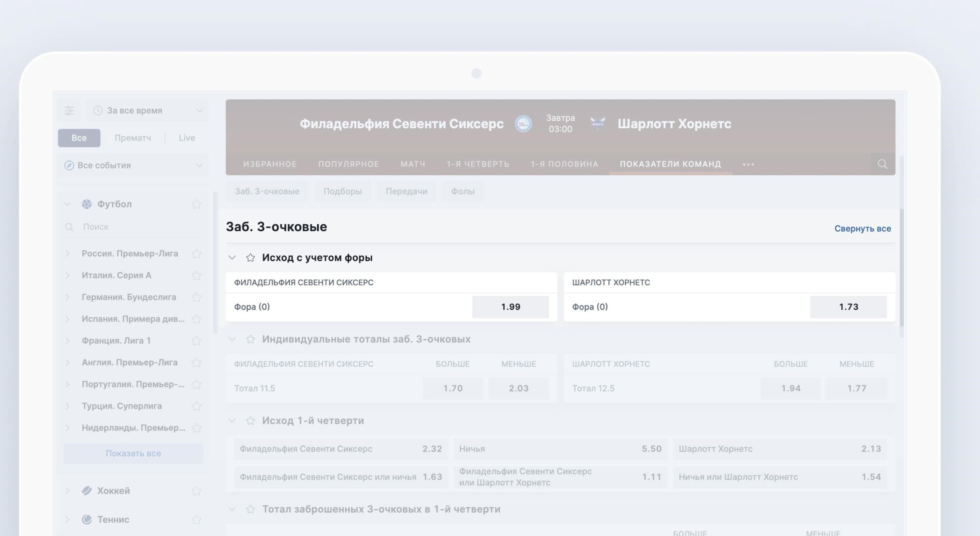
Task: Favorite the Исход с учетом форы market
Action: pos(250,257)
